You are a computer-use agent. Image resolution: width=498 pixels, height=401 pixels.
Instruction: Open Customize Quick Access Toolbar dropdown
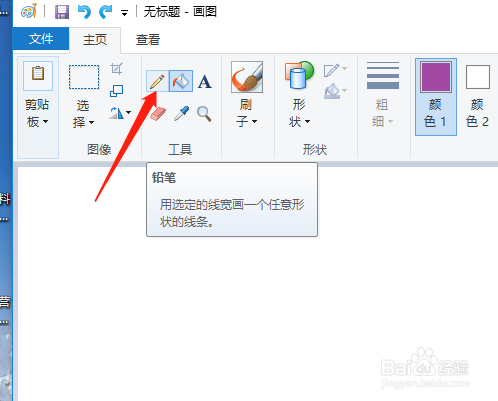tap(124, 13)
